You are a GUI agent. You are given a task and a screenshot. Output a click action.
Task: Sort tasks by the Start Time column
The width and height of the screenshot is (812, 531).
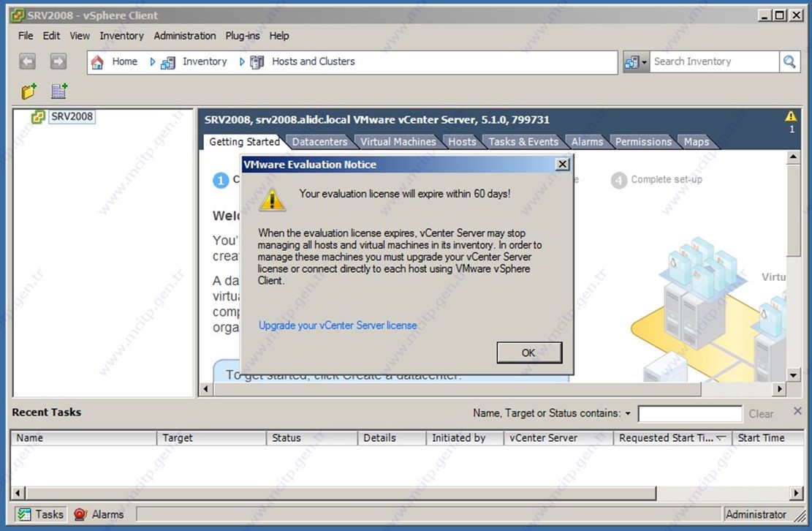click(x=768, y=438)
